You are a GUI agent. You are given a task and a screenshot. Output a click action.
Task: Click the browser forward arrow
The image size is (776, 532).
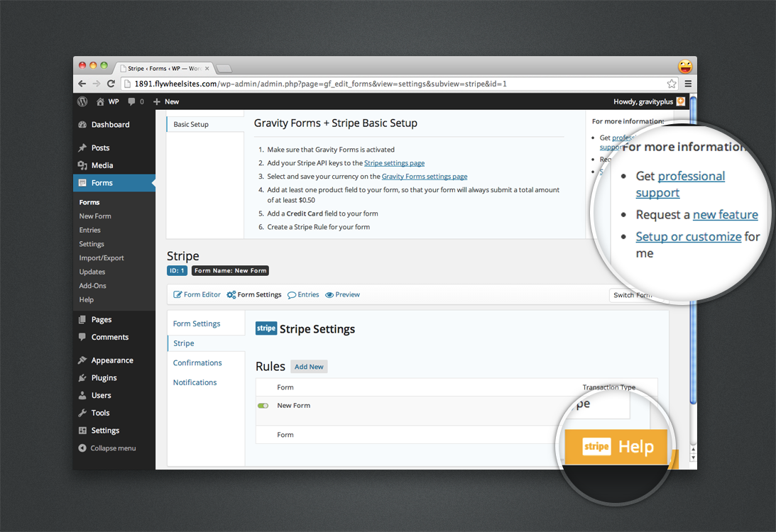(x=97, y=84)
